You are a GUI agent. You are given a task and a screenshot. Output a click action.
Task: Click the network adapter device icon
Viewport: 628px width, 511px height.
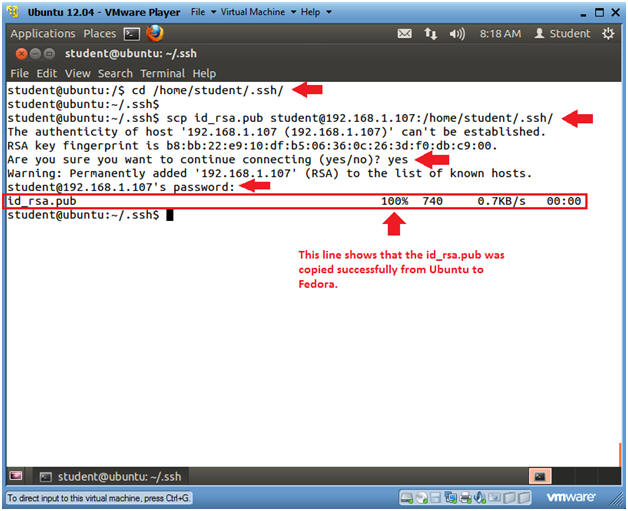click(451, 498)
